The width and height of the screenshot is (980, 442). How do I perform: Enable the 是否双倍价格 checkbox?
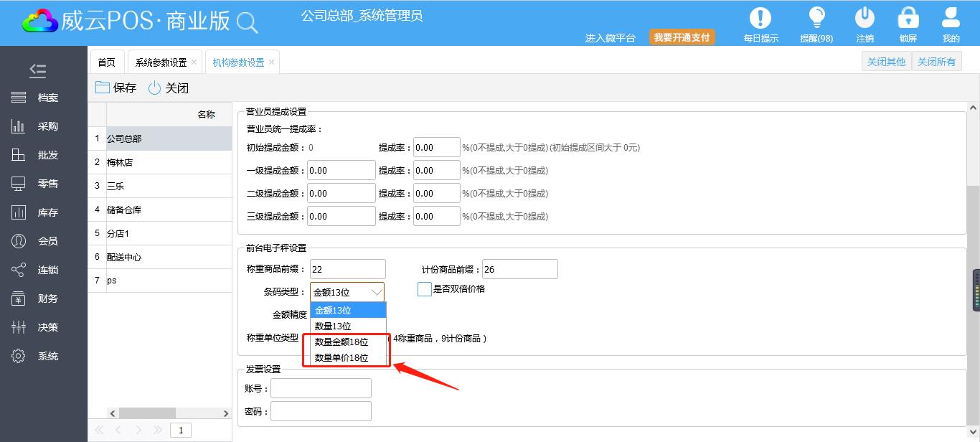tap(425, 289)
